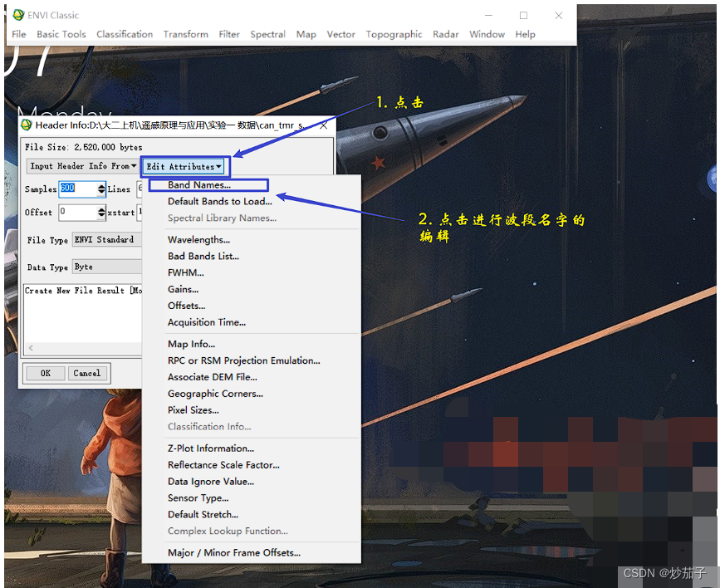The height and width of the screenshot is (588, 720).
Task: Click the OK button
Action: (x=46, y=373)
